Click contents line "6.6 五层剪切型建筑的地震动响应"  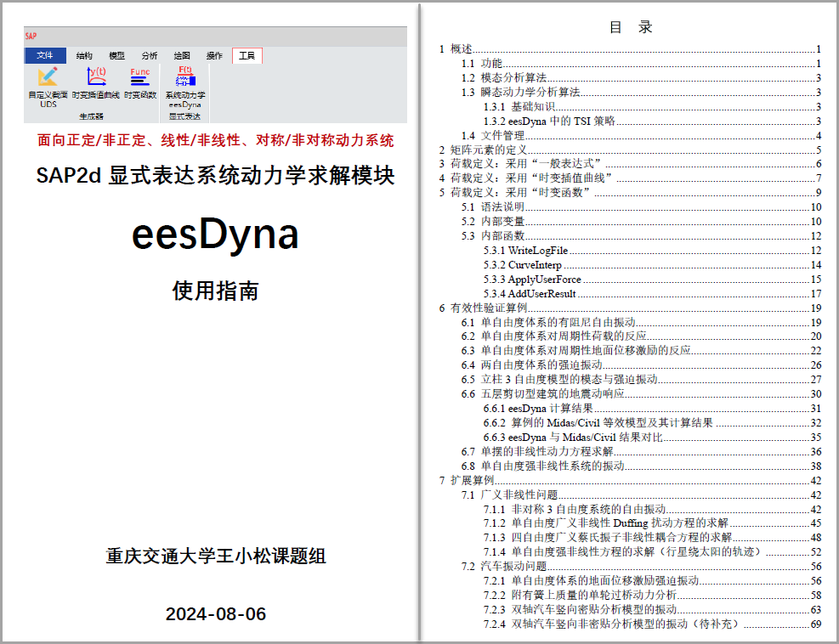[642, 393]
